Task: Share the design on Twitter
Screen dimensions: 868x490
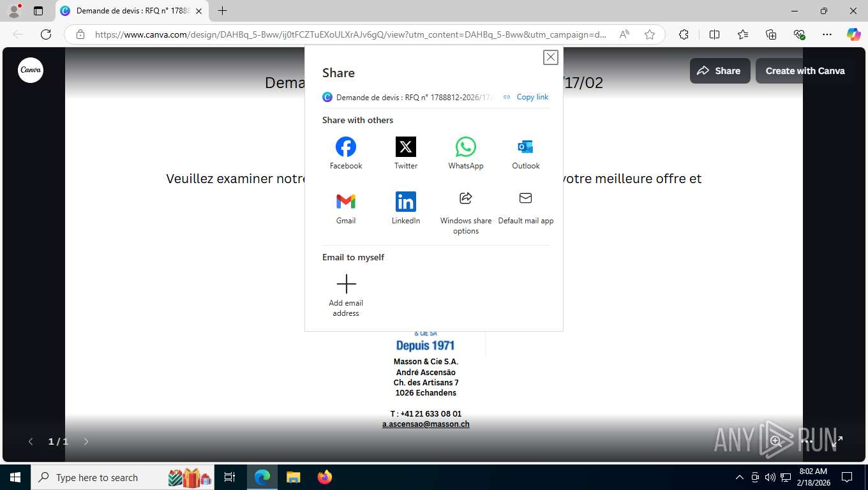Action: click(406, 153)
